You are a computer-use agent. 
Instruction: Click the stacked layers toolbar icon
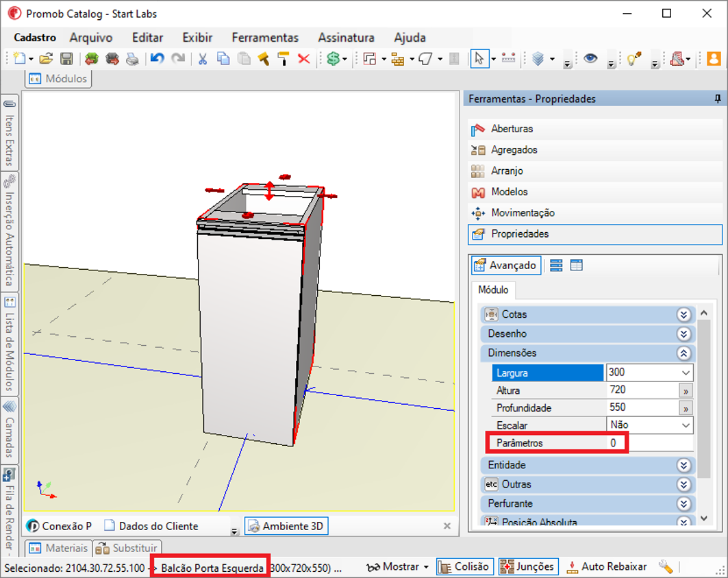(x=538, y=58)
